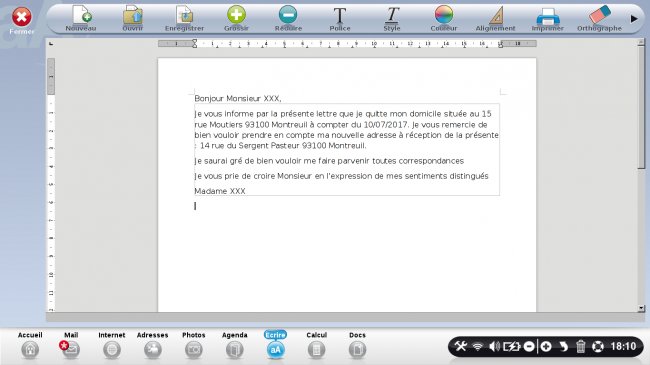This screenshot has width=650, height=365.
Task: Click the vertical scrollbar thumb
Action: (x=641, y=107)
